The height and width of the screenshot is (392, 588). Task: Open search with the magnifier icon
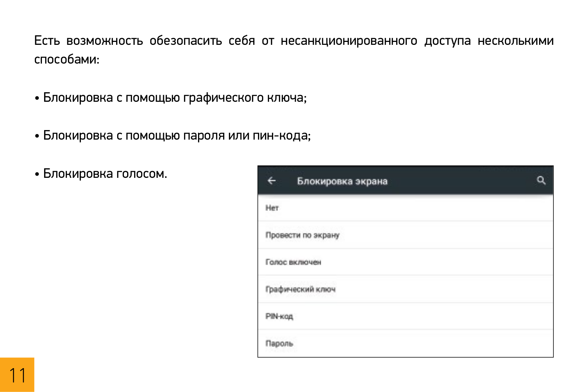point(541,180)
